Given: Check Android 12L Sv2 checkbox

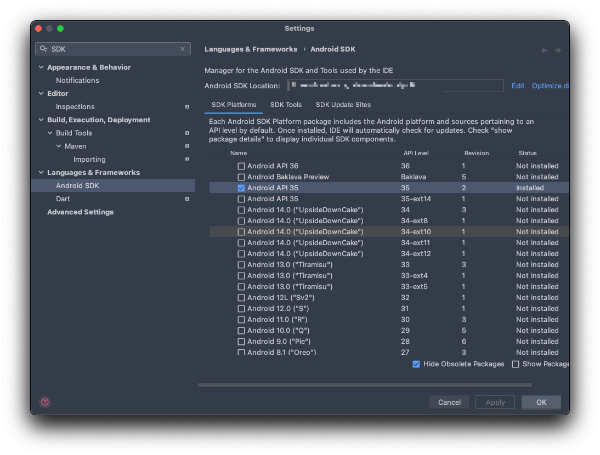Looking at the screenshot, I should tap(241, 298).
